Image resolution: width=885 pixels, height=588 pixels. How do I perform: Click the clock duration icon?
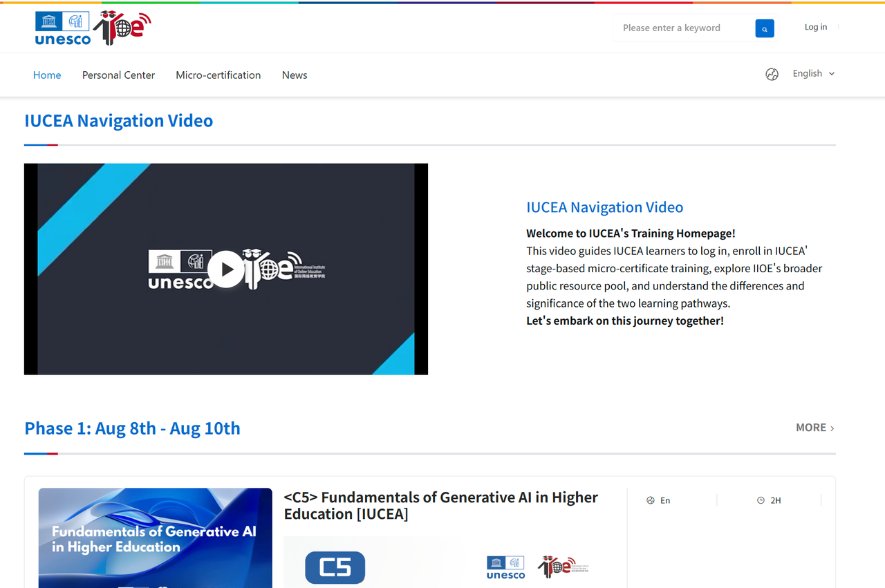(761, 500)
